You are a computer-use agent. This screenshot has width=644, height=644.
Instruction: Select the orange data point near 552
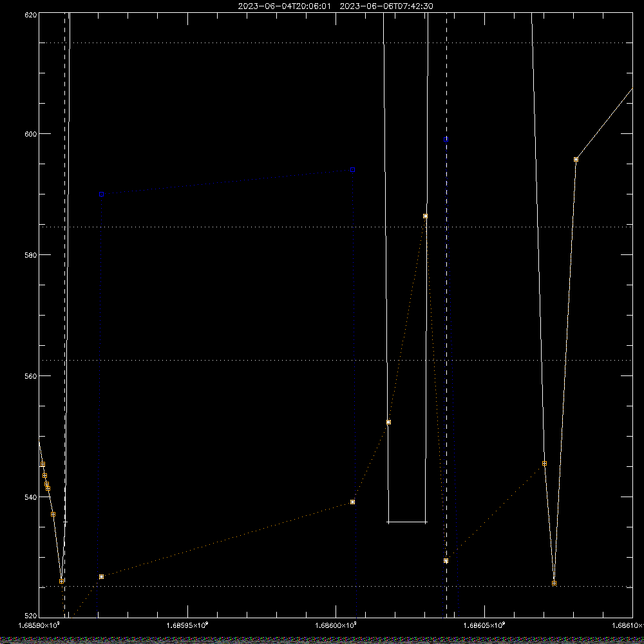point(388,422)
